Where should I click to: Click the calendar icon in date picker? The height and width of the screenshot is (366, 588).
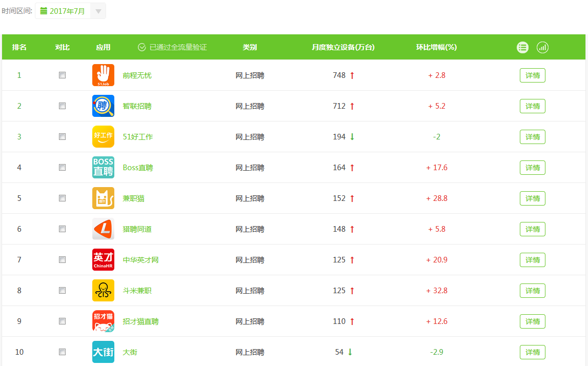(x=44, y=11)
